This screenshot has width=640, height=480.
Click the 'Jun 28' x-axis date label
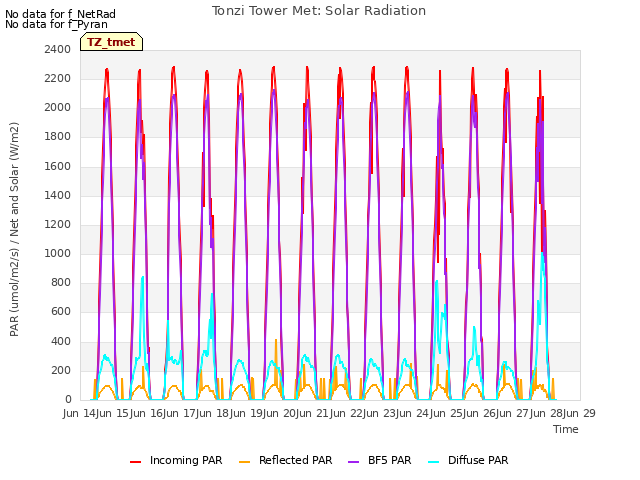tap(545, 413)
